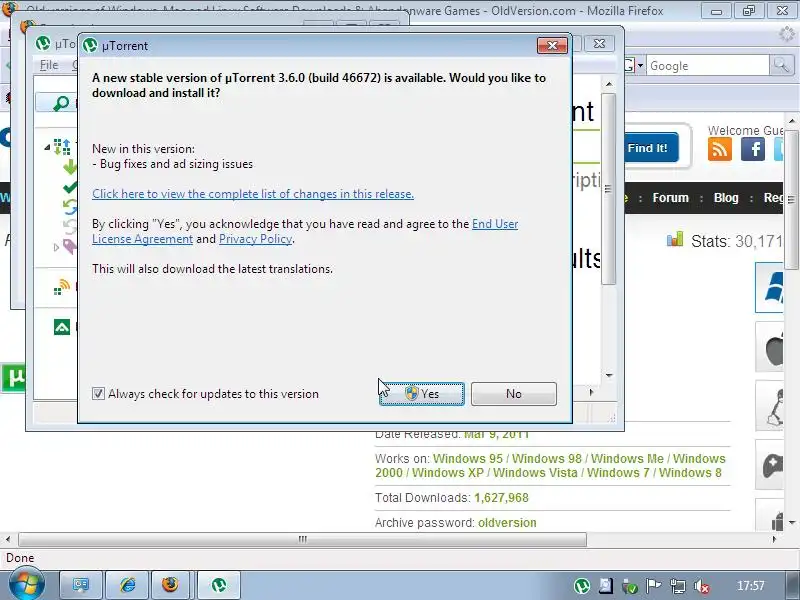
Task: Open the Blog menu item on website
Action: point(726,198)
